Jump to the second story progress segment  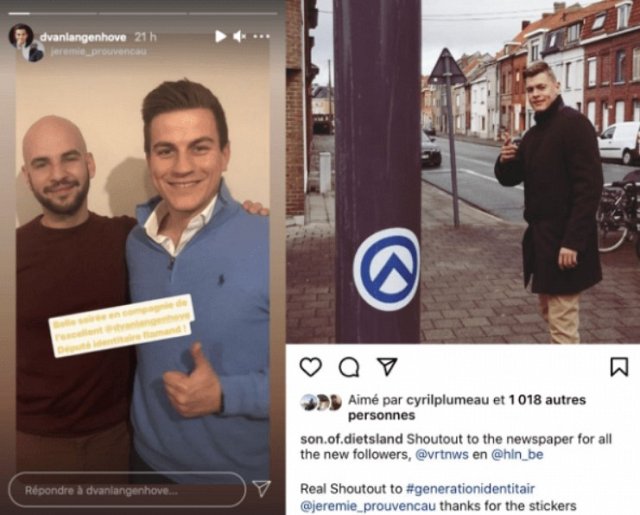(x=142, y=13)
